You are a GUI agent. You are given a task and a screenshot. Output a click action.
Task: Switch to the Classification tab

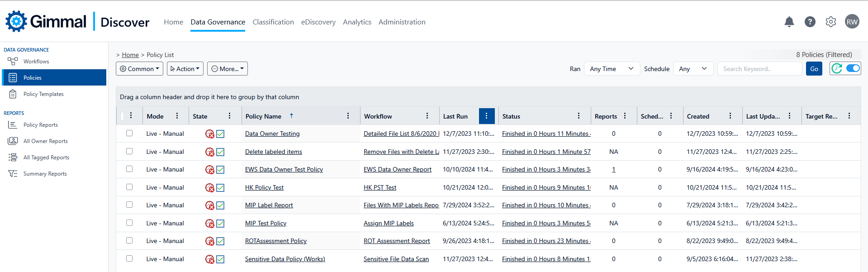(273, 22)
